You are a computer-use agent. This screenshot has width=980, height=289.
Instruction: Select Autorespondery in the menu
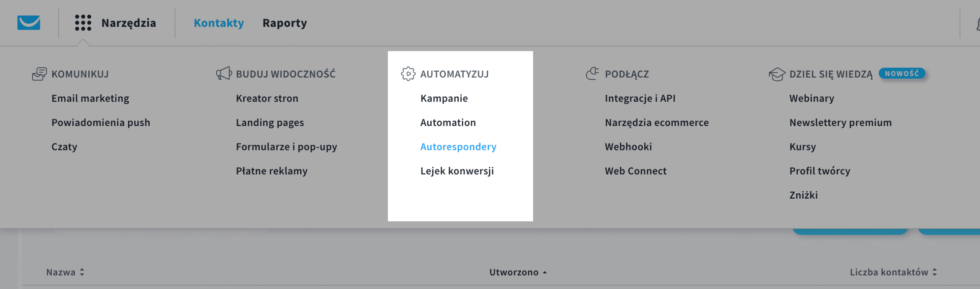458,147
